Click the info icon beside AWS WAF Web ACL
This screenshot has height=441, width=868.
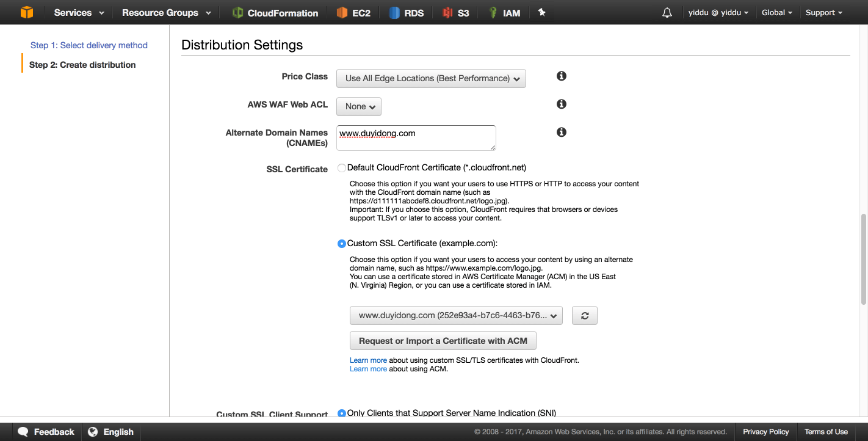[562, 104]
